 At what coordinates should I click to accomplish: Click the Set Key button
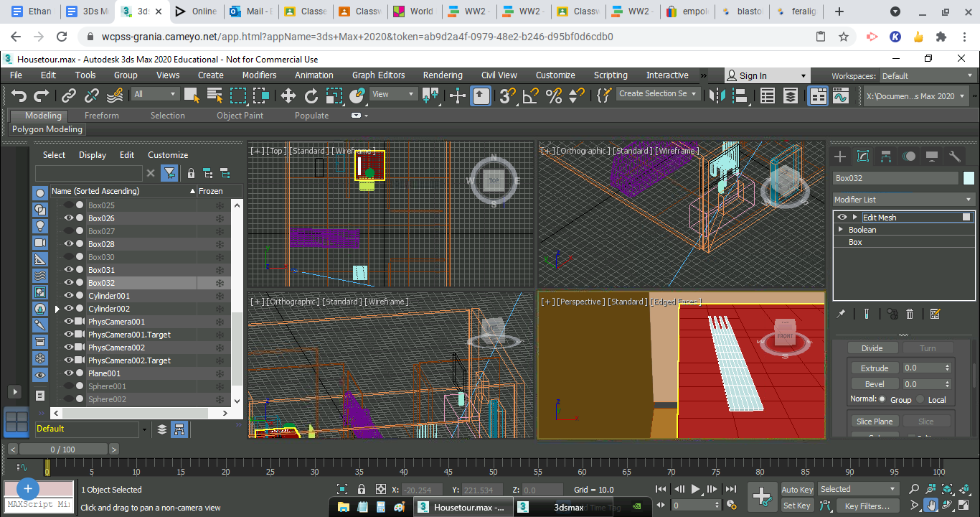(x=797, y=506)
